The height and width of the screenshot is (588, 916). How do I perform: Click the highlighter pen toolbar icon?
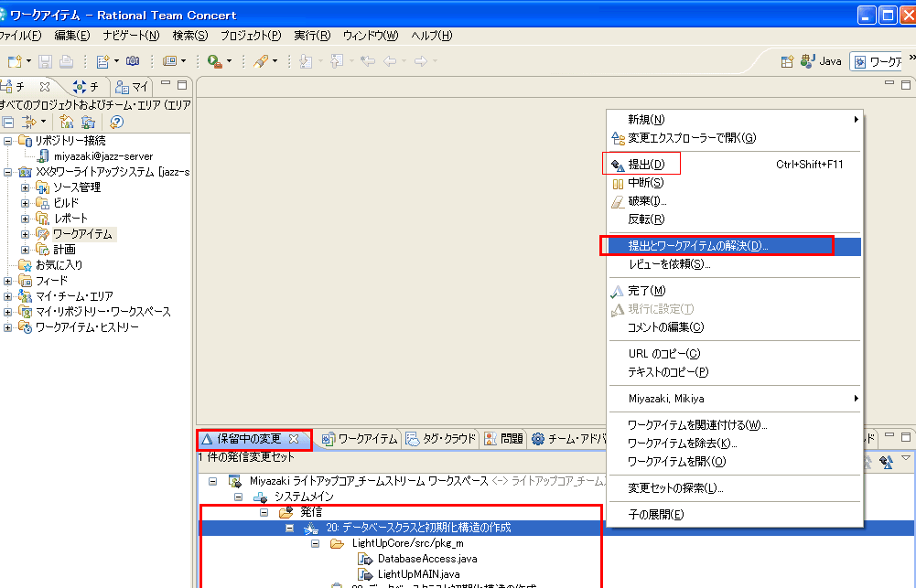[x=261, y=61]
